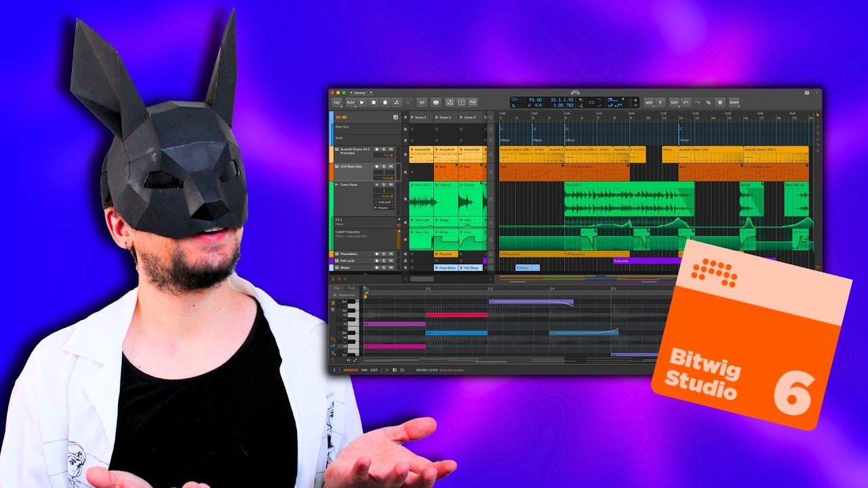The height and width of the screenshot is (488, 868).
Task: Click the round icon left of POINT
Action: click(x=720, y=102)
